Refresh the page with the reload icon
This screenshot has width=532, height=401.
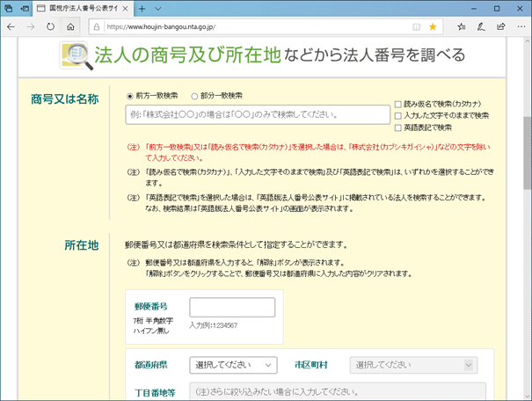[x=51, y=27]
